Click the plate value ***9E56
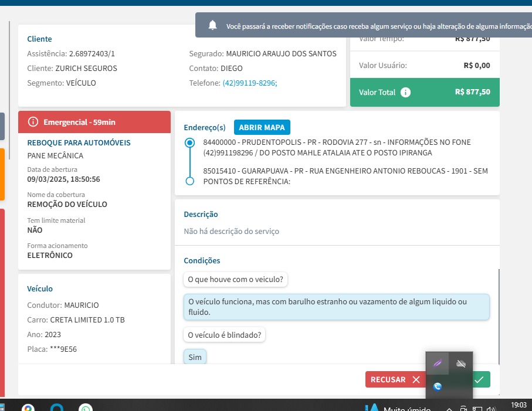 (63, 349)
